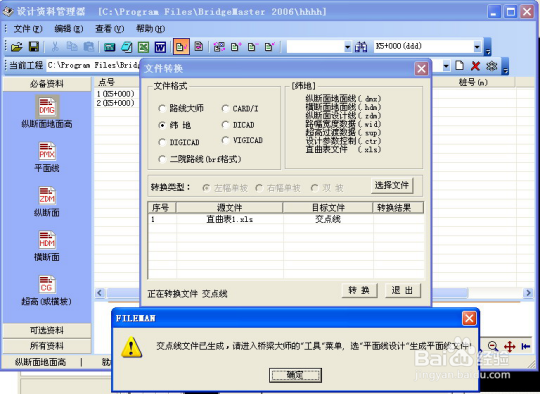
Task: Click the copy toolbar icon
Action: [72, 46]
